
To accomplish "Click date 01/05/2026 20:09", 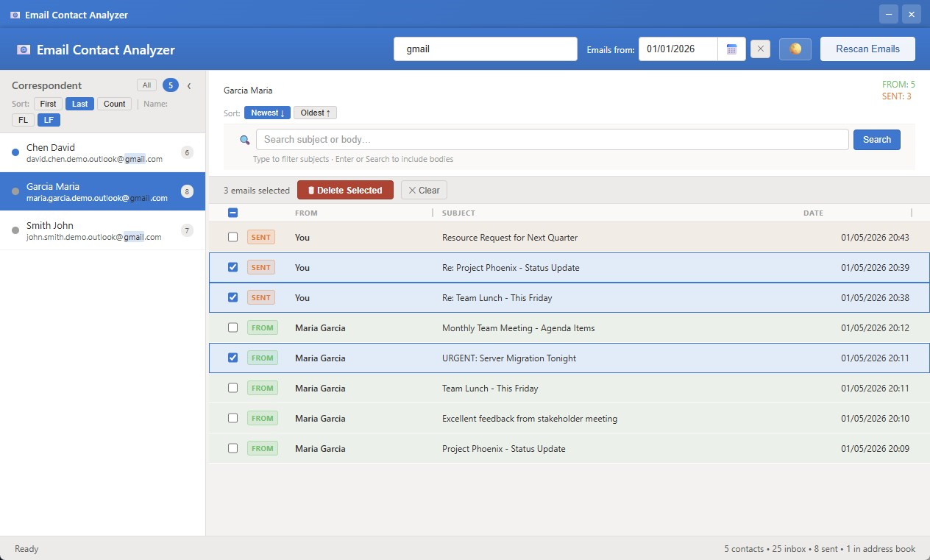I will pos(875,448).
